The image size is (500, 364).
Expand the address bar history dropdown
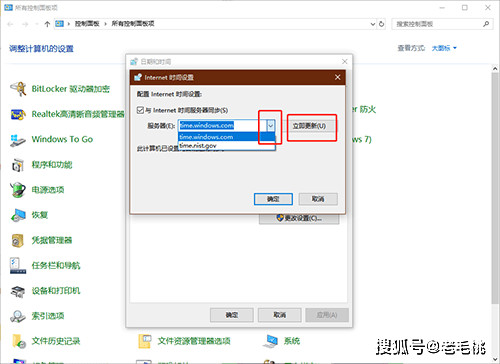(x=373, y=24)
